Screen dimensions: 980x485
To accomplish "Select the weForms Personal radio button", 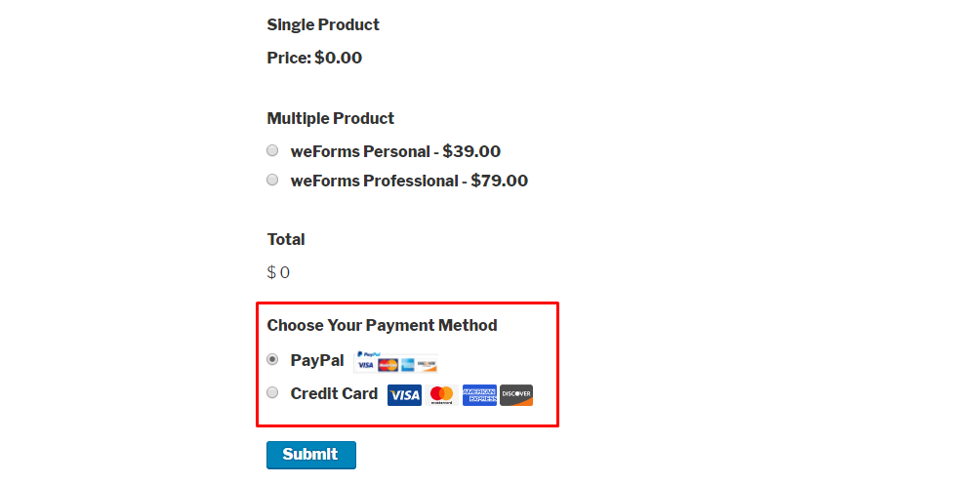I will [x=272, y=150].
